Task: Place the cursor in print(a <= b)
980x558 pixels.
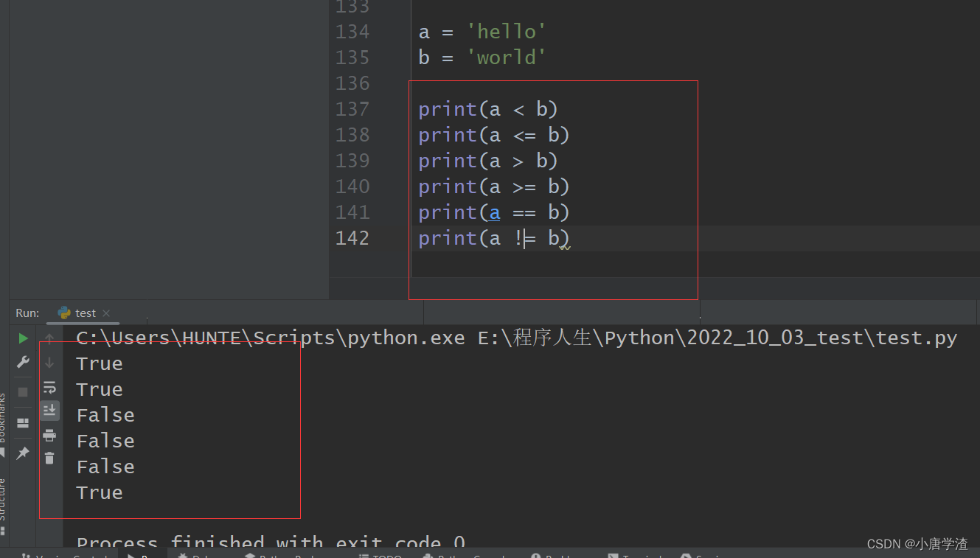Action: 494,135
